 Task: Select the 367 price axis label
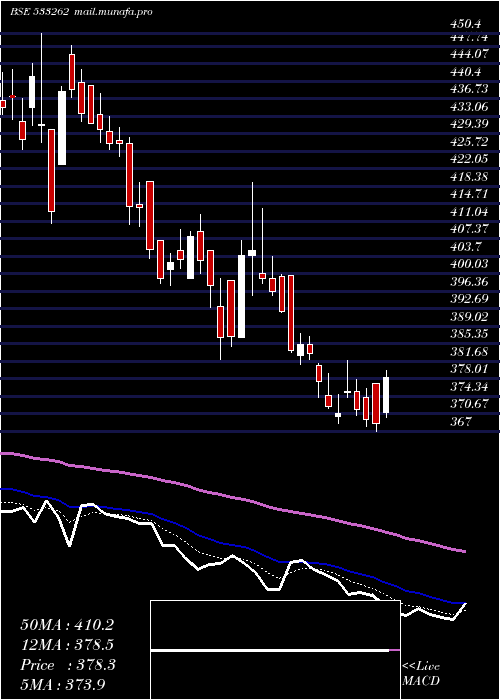click(461, 422)
